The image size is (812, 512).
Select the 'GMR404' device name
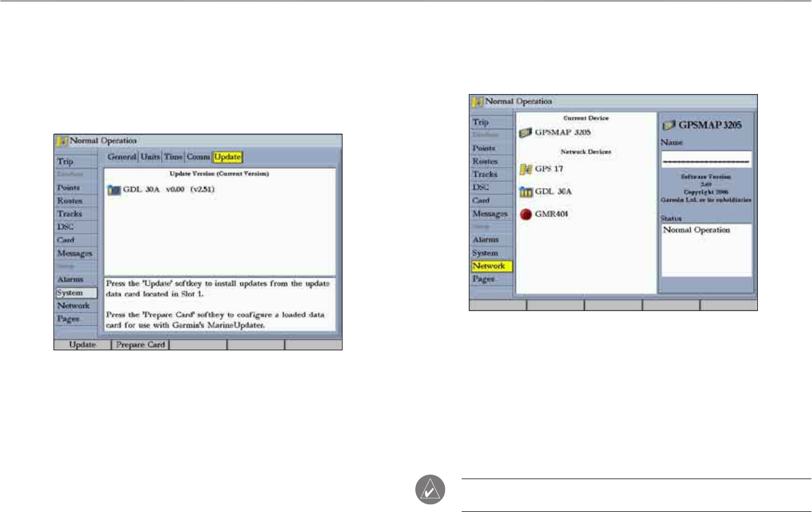[552, 214]
